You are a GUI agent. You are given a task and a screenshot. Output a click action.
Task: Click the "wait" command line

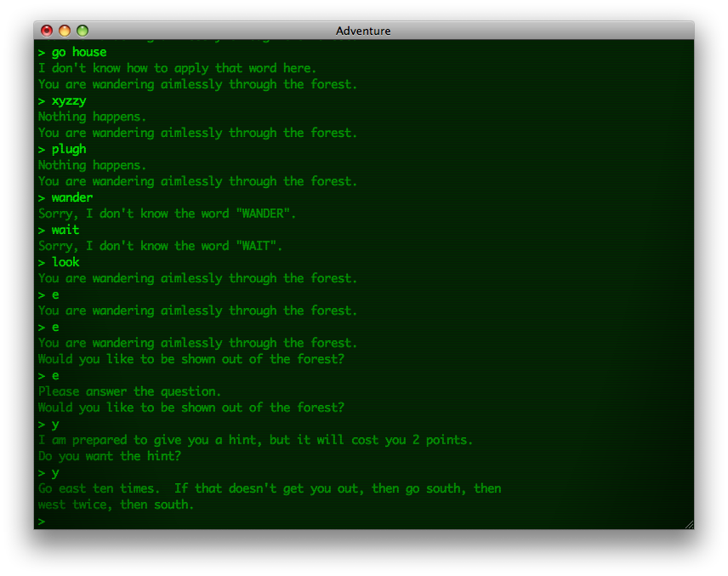pos(65,230)
